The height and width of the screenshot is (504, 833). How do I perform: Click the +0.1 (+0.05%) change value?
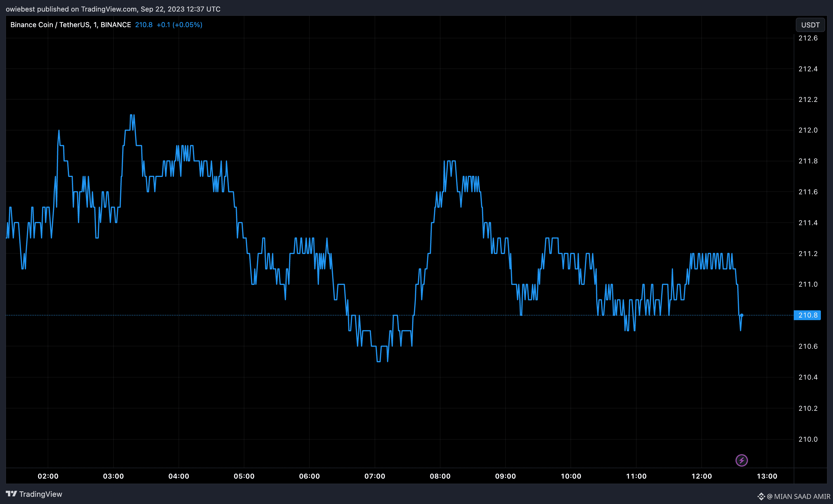(179, 25)
